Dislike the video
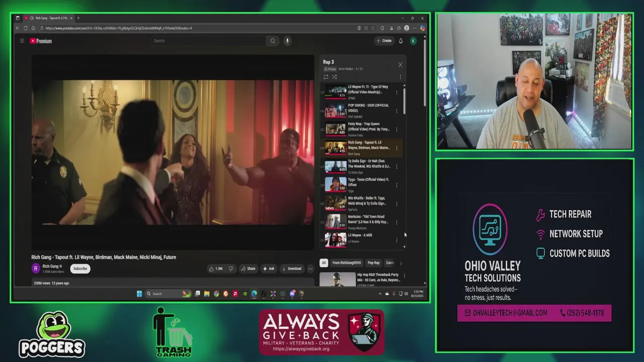The width and height of the screenshot is (644, 362). coord(231,268)
